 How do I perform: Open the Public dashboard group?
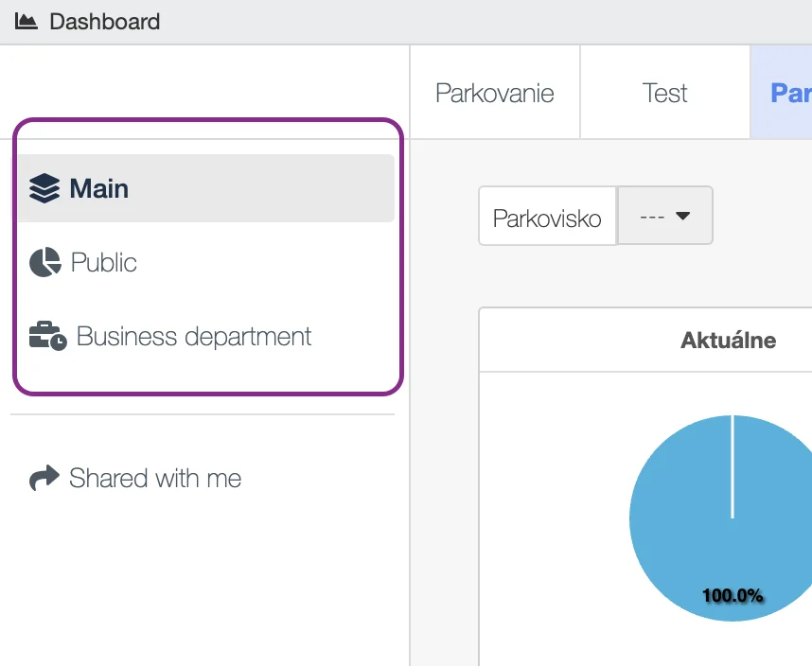pos(104,263)
